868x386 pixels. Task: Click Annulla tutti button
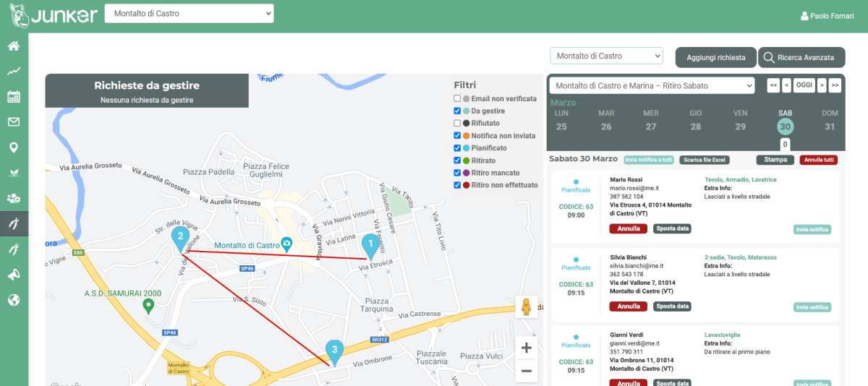coord(819,160)
